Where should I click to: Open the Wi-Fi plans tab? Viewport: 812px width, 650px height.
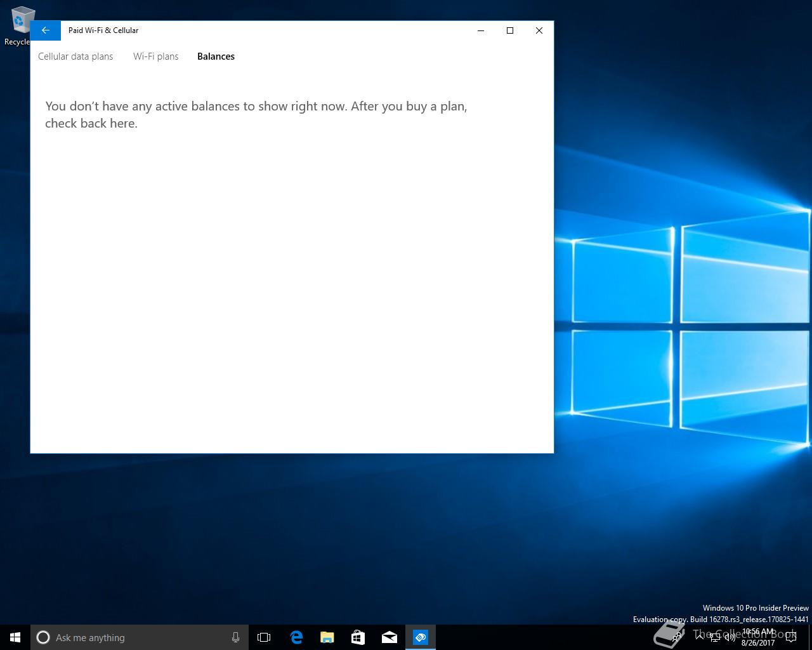[155, 56]
